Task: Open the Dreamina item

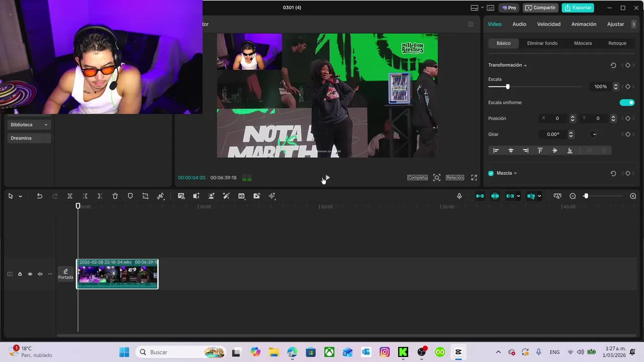Action: pyautogui.click(x=29, y=138)
